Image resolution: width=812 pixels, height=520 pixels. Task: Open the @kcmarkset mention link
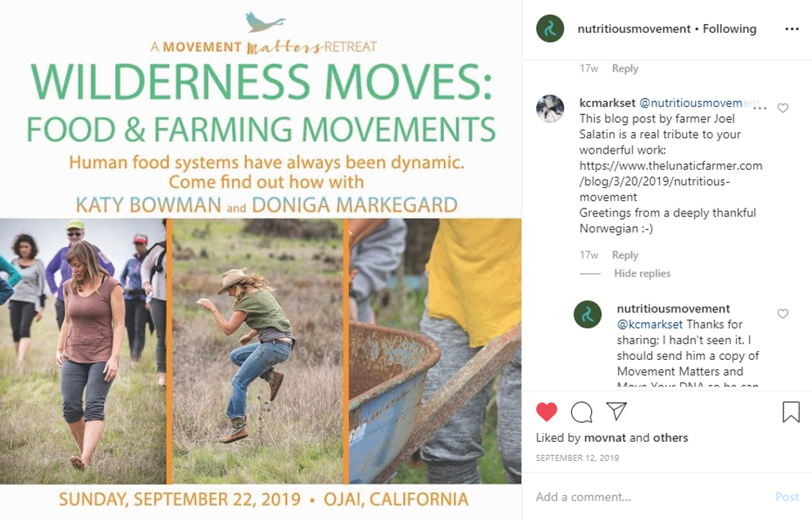pos(650,324)
